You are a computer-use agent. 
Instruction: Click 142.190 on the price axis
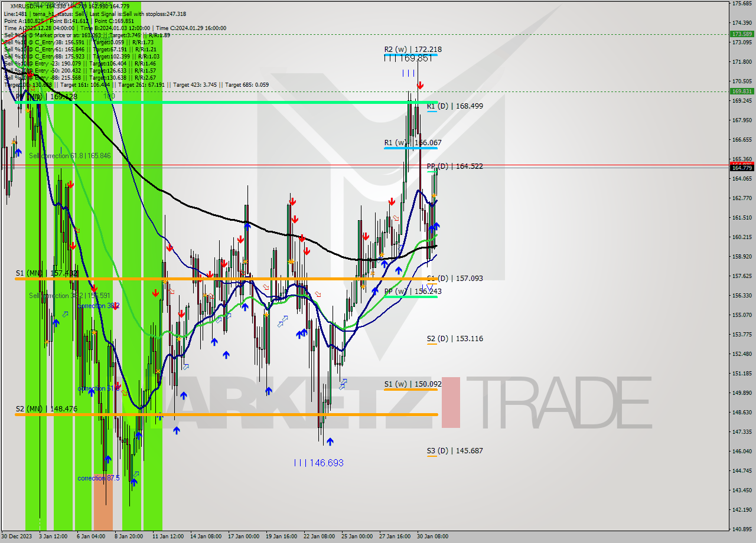pos(742,509)
